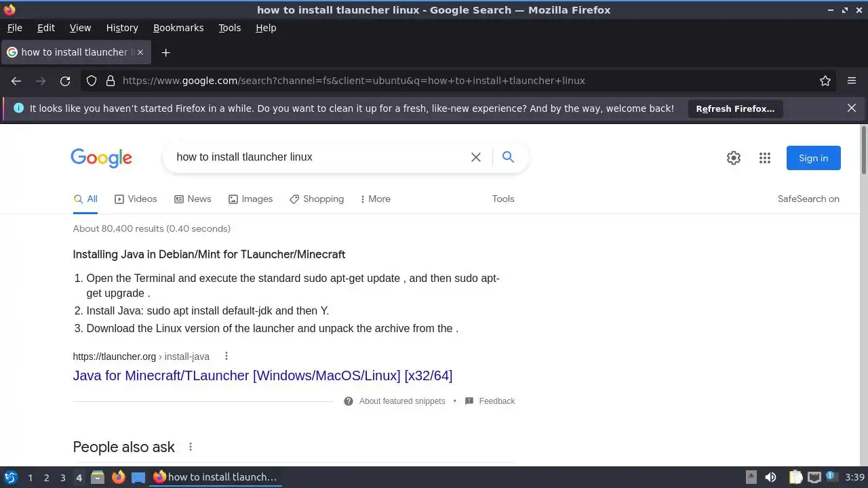Click the forward navigation arrow
The width and height of the screenshot is (868, 488).
pos(41,81)
